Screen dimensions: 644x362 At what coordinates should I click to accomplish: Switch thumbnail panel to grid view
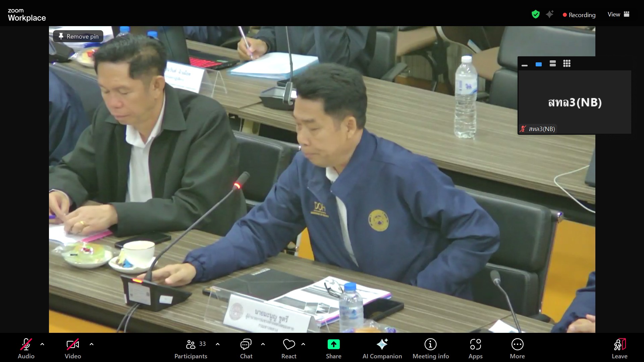(567, 64)
